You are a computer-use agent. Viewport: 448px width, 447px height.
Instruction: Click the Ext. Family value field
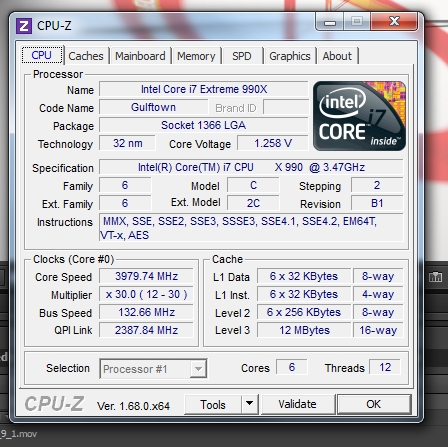125,203
